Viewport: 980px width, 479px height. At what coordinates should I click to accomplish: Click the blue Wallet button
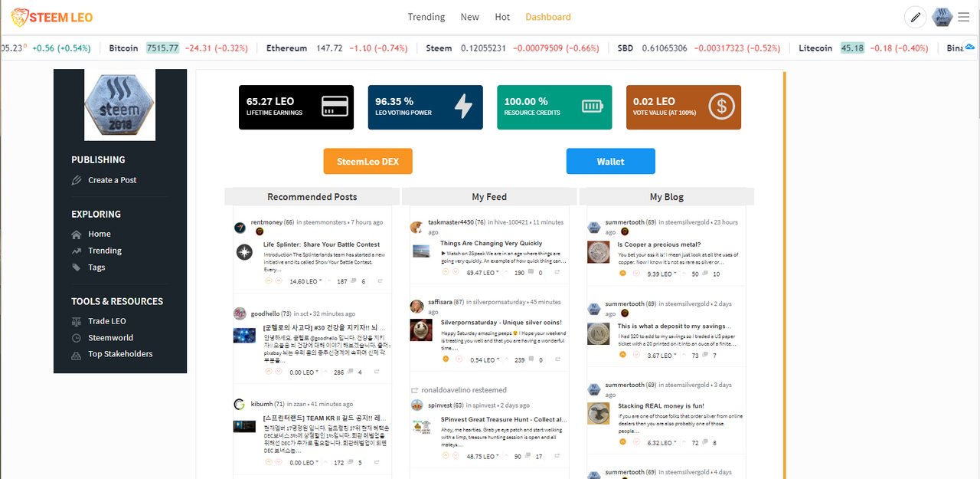click(611, 162)
